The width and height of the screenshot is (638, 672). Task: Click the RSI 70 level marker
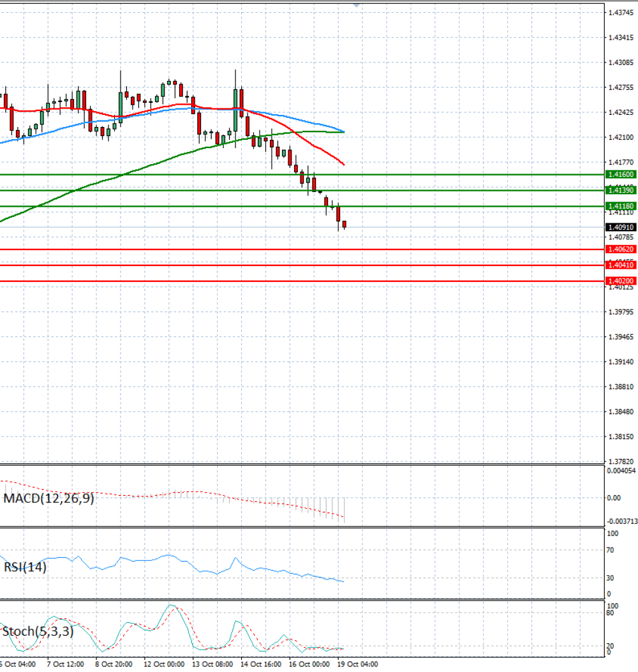pyautogui.click(x=610, y=550)
